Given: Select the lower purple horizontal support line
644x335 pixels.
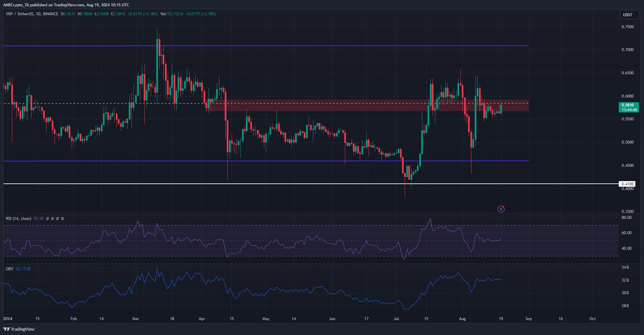Looking at the screenshot, I should (266, 161).
